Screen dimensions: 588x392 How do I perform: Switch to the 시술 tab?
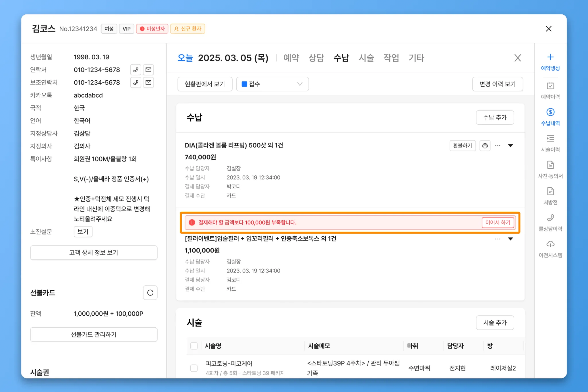point(366,58)
